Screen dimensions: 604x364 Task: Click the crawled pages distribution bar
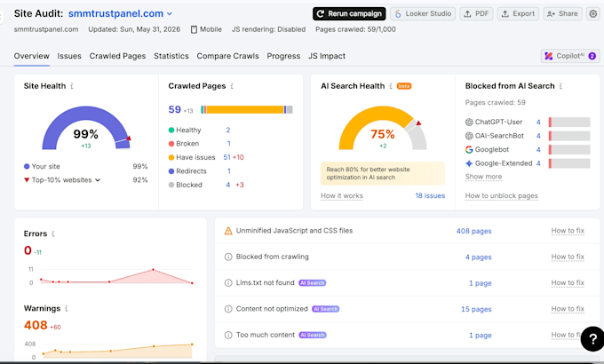click(247, 110)
